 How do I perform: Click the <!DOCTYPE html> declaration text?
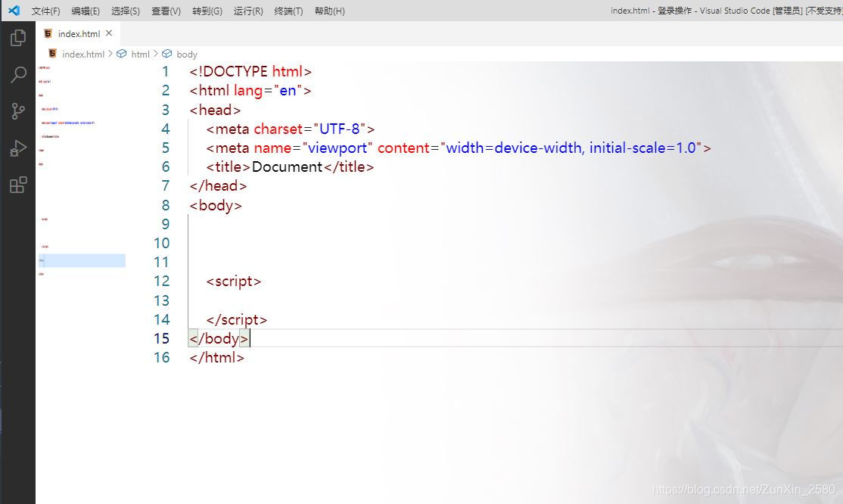click(250, 72)
